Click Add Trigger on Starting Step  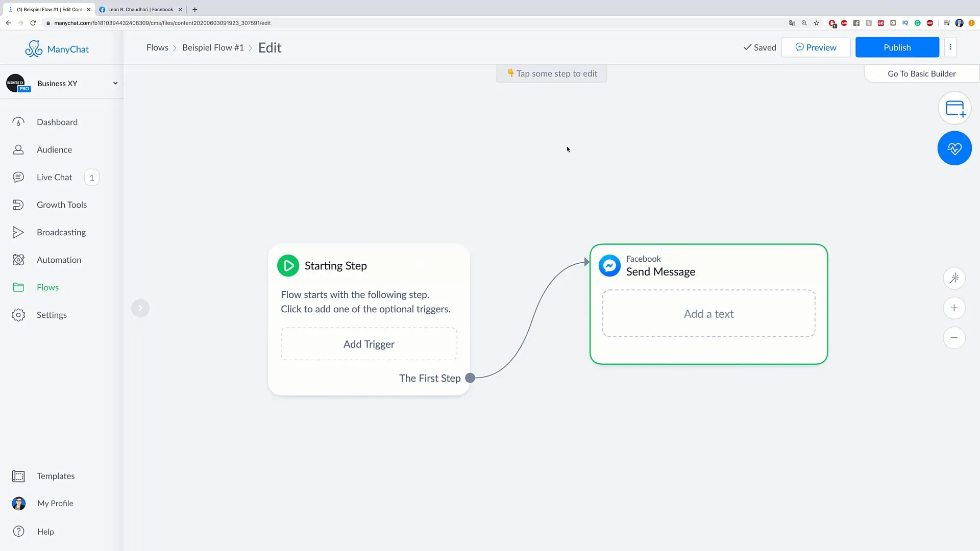point(369,344)
